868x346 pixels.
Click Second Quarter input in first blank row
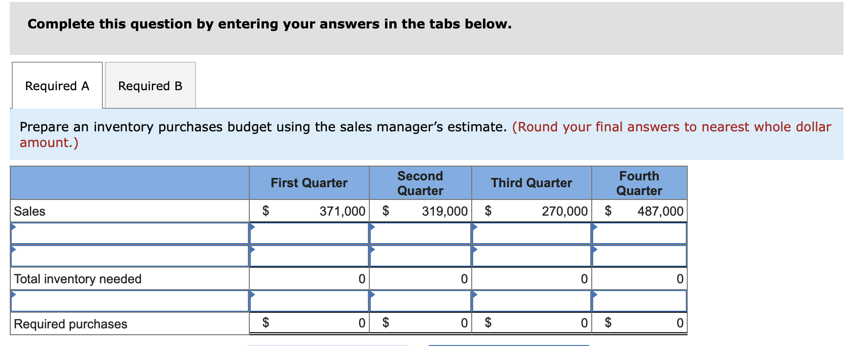pos(420,234)
